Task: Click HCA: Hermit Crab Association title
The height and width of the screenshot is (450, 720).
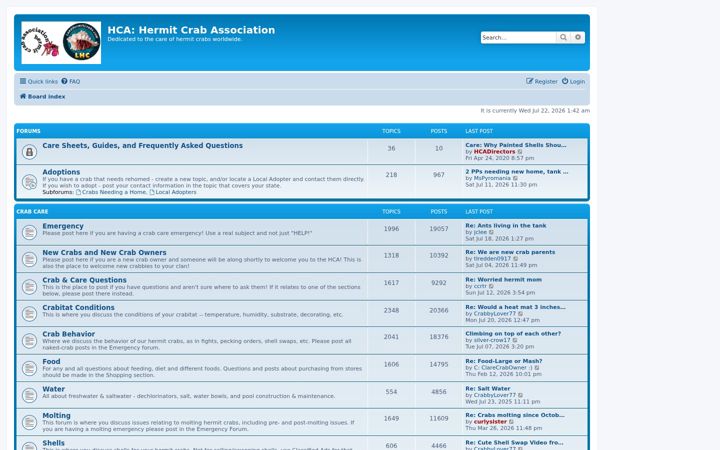Action: point(191,30)
